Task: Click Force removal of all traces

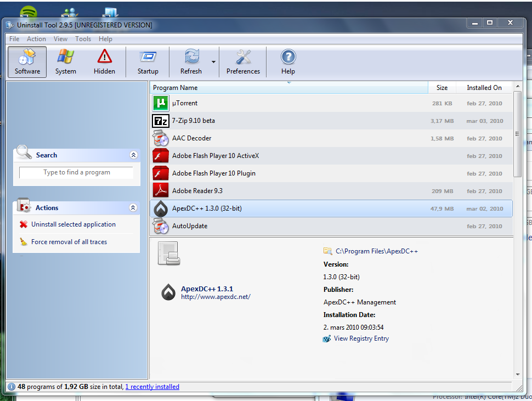Action: pos(69,242)
